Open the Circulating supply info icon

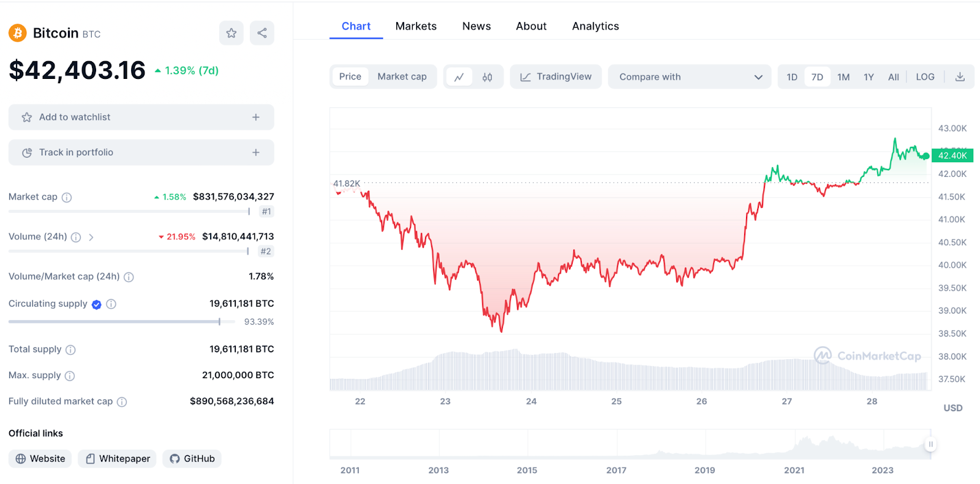[111, 304]
